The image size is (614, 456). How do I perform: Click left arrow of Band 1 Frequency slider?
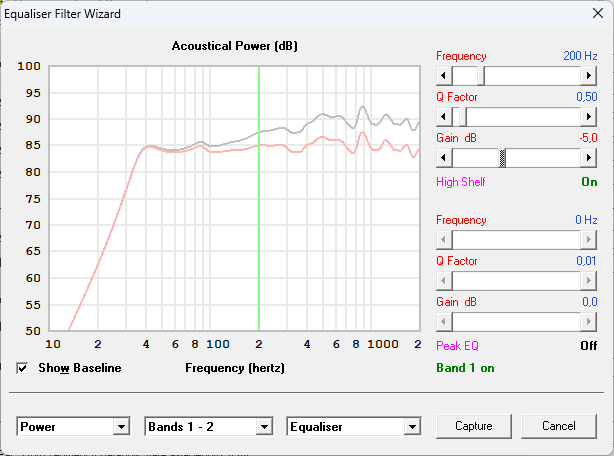pyautogui.click(x=444, y=76)
